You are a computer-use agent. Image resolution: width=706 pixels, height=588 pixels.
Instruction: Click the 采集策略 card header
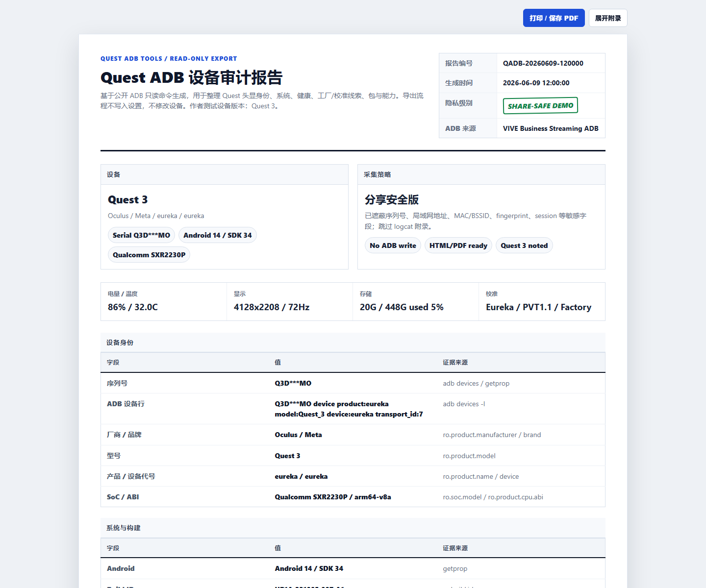(x=481, y=174)
